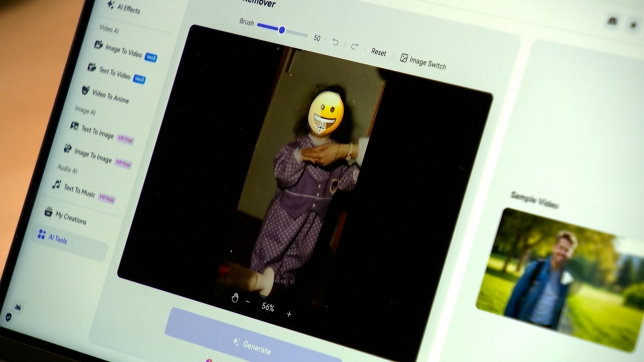The width and height of the screenshot is (644, 362).
Task: Select Image To Video tool
Action: click(125, 51)
